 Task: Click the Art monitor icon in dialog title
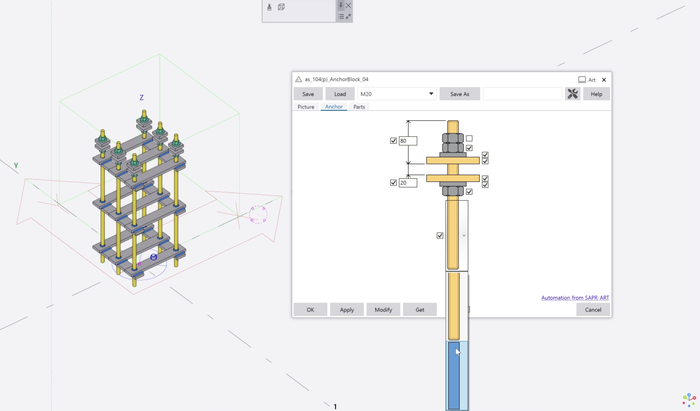582,80
